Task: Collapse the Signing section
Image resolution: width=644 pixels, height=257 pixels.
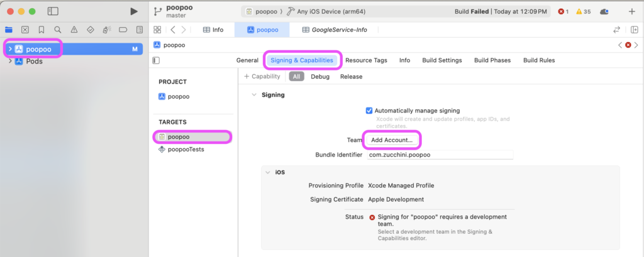Action: click(x=254, y=95)
